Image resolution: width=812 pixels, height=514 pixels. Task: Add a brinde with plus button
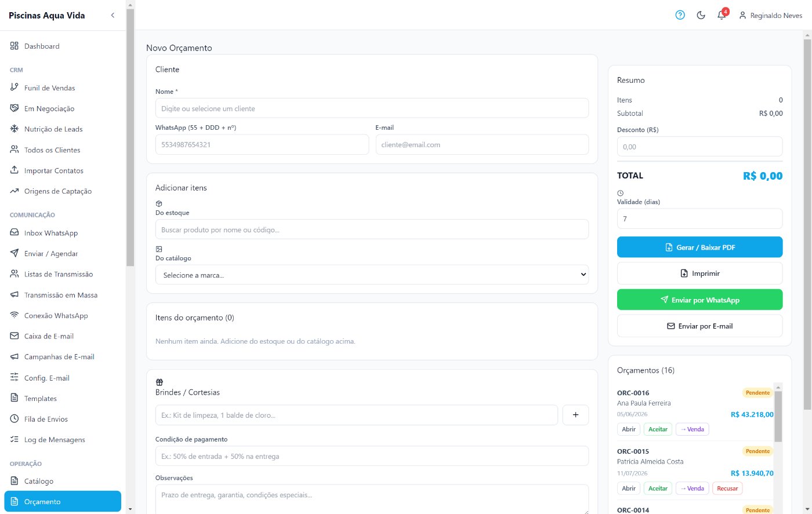click(x=576, y=415)
